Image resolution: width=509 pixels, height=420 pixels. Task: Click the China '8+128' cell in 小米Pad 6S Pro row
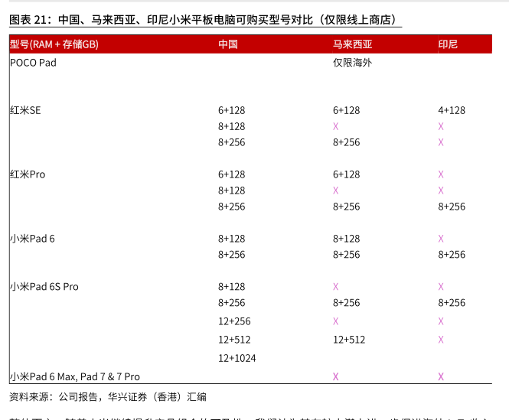point(231,287)
